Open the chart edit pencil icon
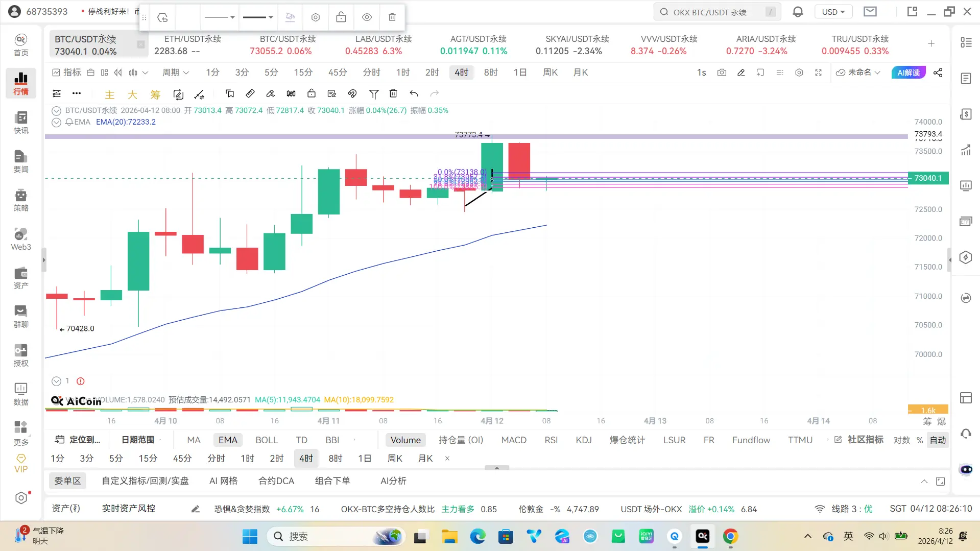The image size is (980, 551). click(741, 73)
